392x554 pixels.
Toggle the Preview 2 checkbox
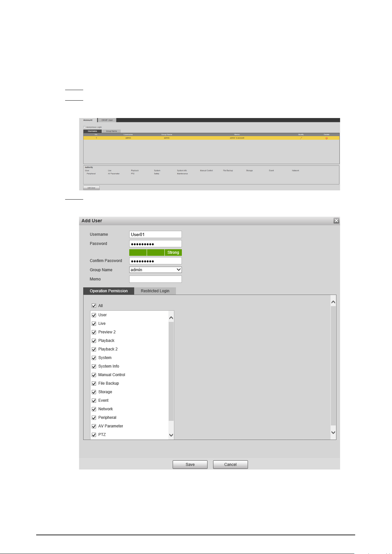(94, 332)
